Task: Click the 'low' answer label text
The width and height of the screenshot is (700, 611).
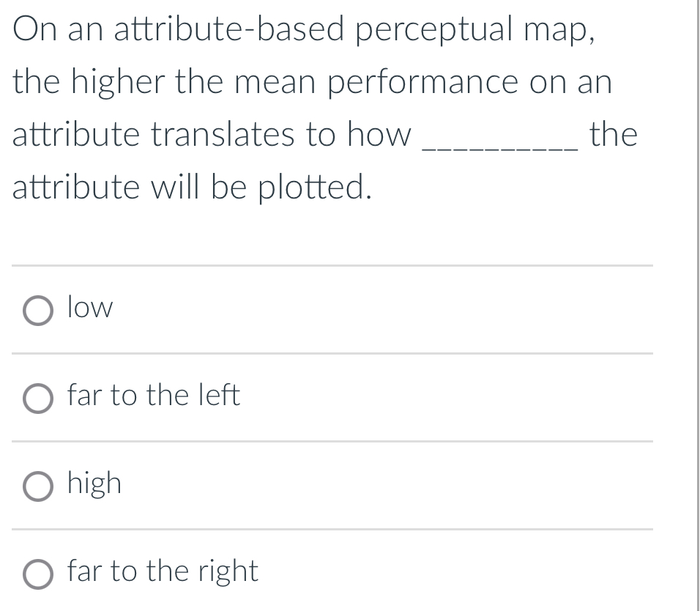Action: 88,308
